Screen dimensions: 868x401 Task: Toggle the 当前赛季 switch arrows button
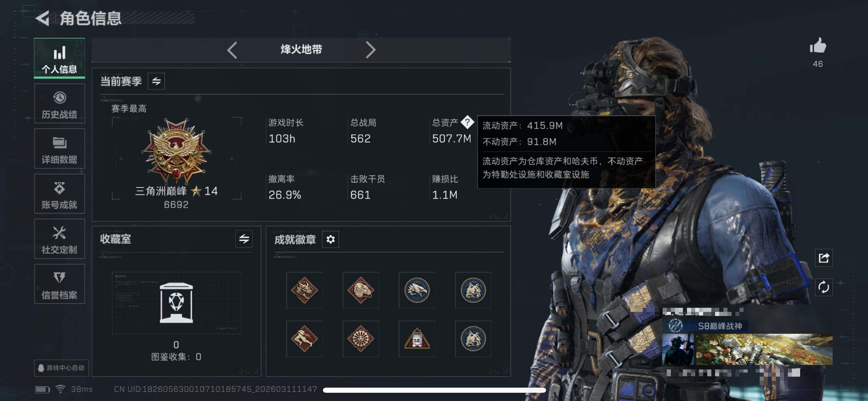coord(156,81)
